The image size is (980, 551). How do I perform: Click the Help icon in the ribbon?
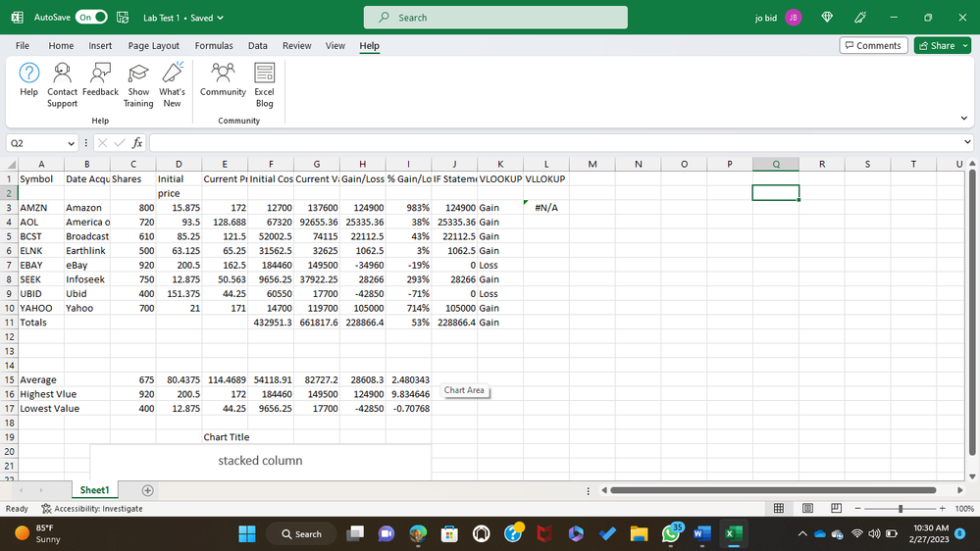29,78
